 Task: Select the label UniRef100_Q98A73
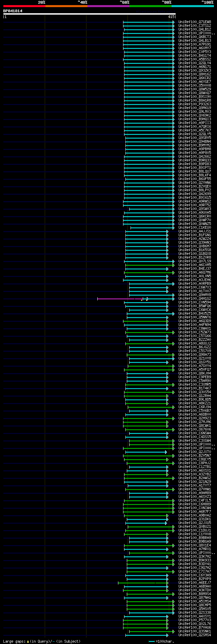pyautogui.click(x=195, y=354)
